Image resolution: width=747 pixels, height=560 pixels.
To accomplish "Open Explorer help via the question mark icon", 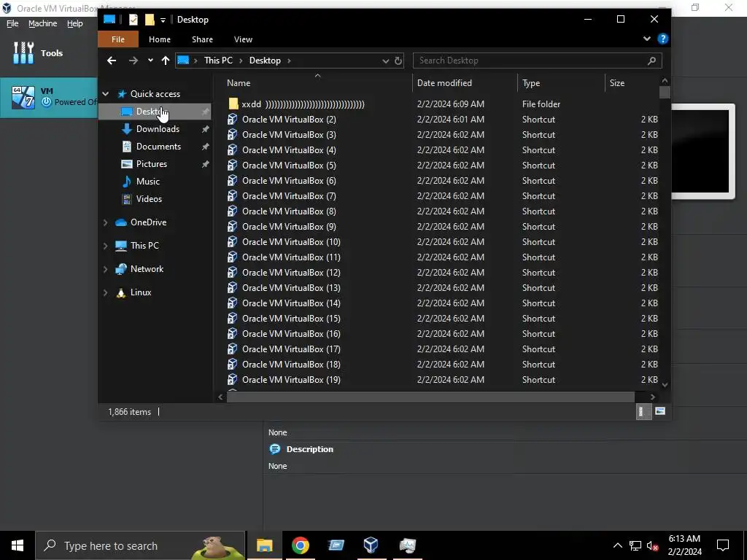I will tap(662, 39).
